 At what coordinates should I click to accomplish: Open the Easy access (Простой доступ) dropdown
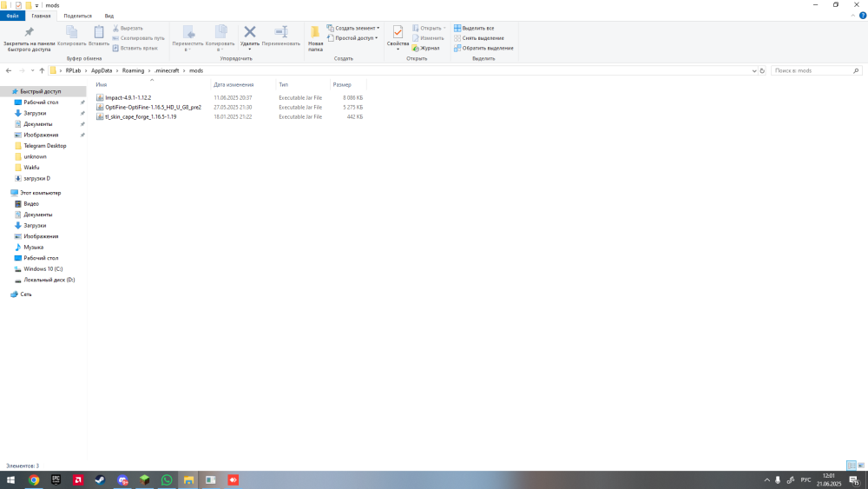tap(352, 38)
